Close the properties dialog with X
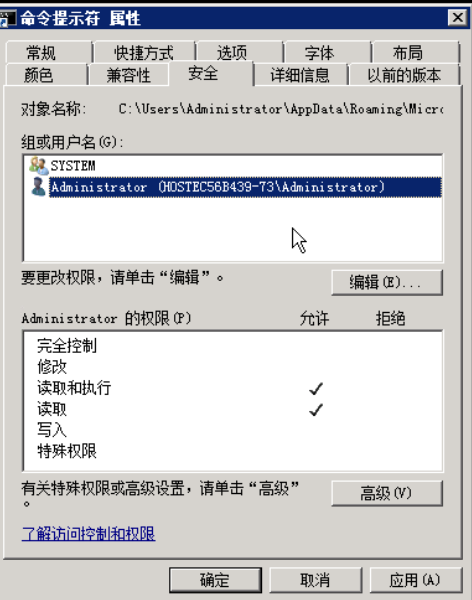The image size is (472, 600). pos(457,17)
